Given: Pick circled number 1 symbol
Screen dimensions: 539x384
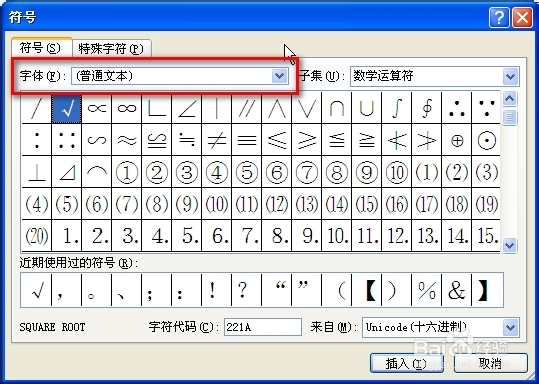Looking at the screenshot, I should (x=127, y=172).
